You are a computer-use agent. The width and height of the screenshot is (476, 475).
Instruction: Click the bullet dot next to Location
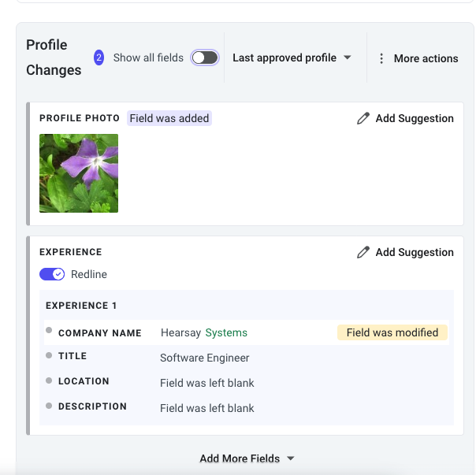click(x=49, y=380)
